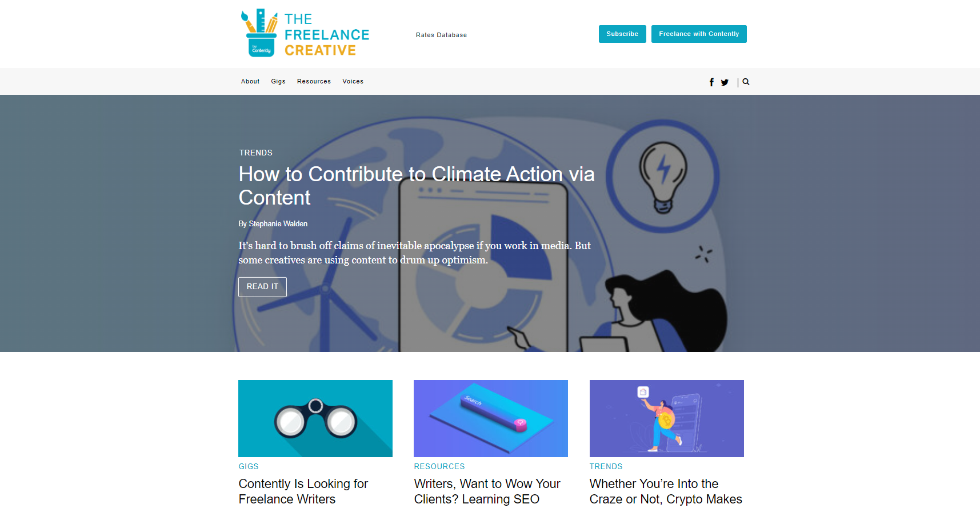This screenshot has width=980, height=508.
Task: Open the binoculars article thumbnail
Action: pos(315,418)
